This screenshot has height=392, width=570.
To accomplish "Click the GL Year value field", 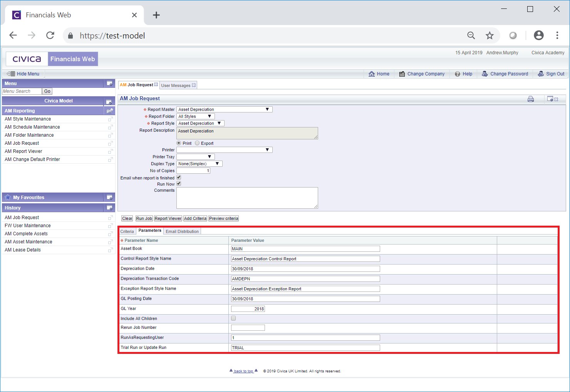I will (x=248, y=309).
